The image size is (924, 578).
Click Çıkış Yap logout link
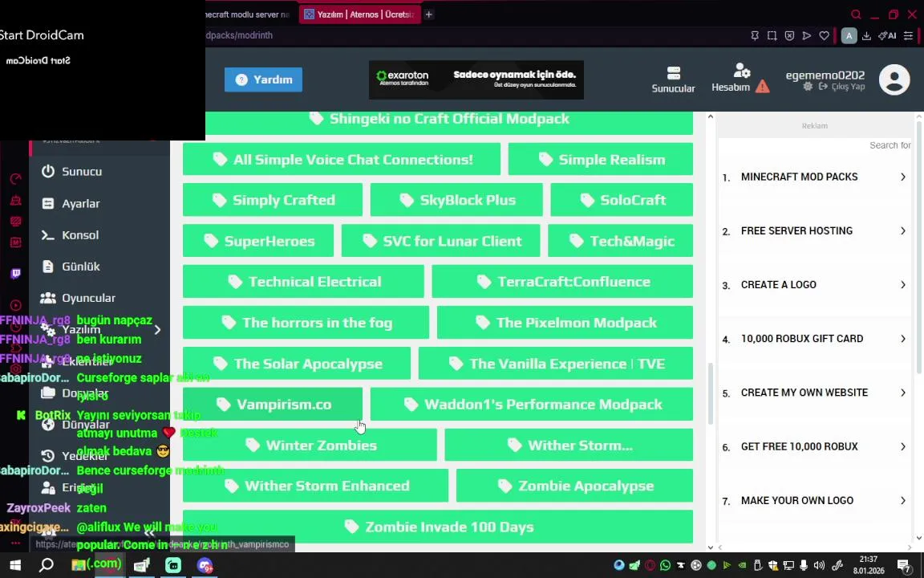(842, 87)
